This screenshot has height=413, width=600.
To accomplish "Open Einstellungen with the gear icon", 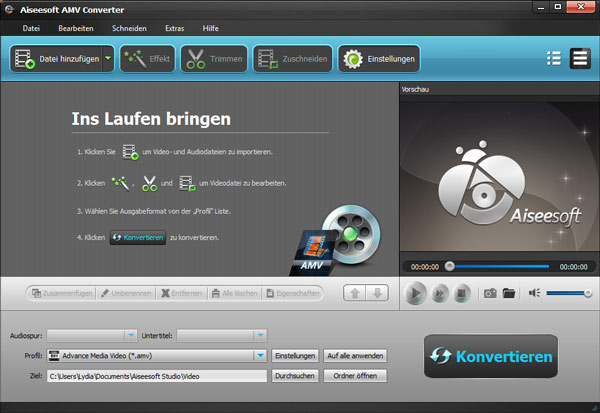I will (x=379, y=59).
